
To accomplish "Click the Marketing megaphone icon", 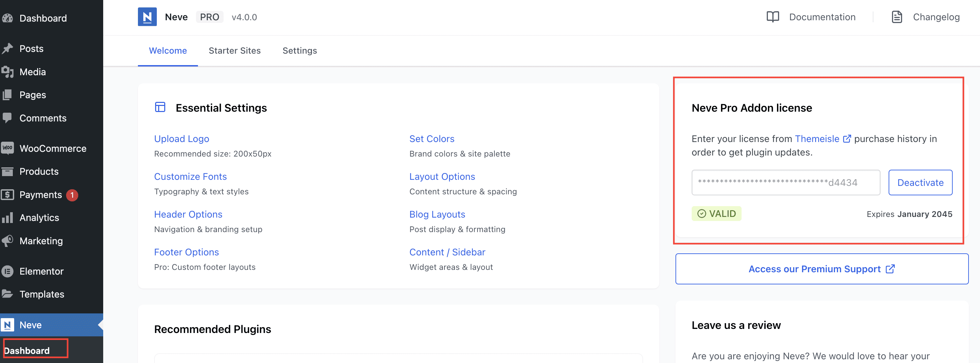I will tap(8, 241).
